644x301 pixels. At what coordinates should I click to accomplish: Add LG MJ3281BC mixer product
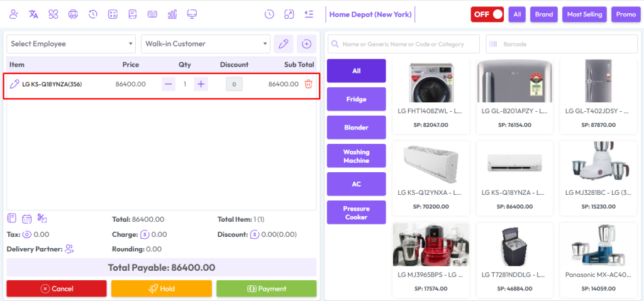click(x=599, y=178)
